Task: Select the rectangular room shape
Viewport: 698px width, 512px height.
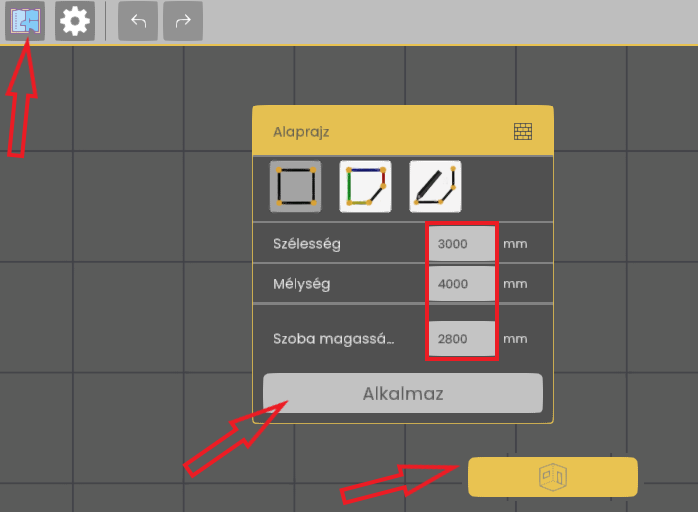Action: coord(296,187)
